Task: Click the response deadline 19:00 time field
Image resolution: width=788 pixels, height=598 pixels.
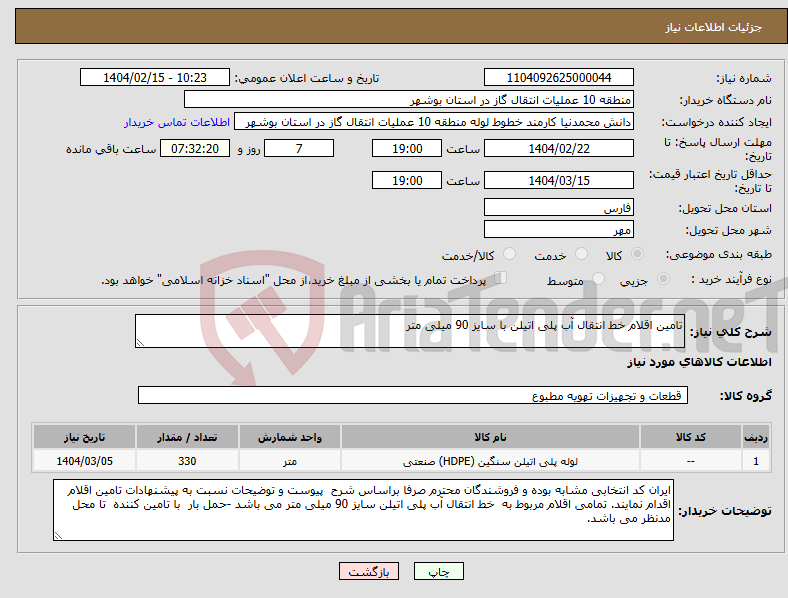Action: 407,148
